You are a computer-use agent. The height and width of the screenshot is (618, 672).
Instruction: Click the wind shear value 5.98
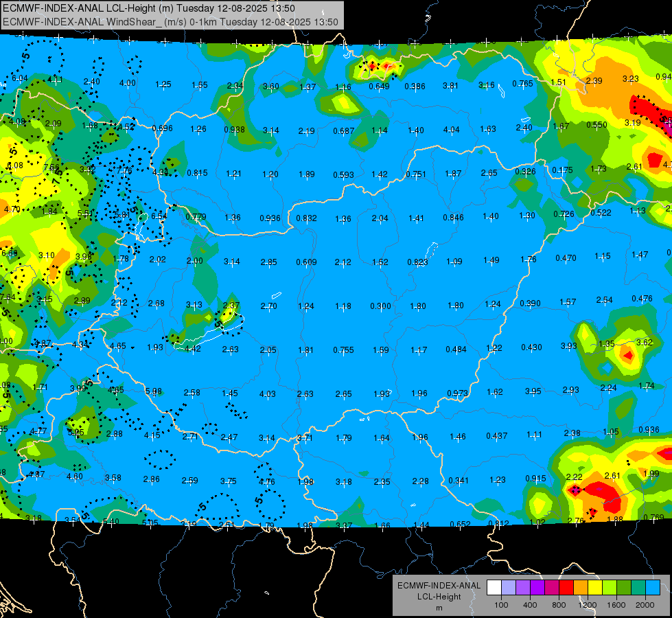(x=154, y=391)
